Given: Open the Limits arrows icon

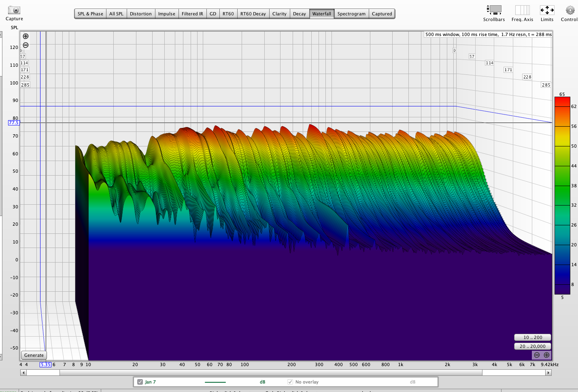Looking at the screenshot, I should tap(547, 10).
